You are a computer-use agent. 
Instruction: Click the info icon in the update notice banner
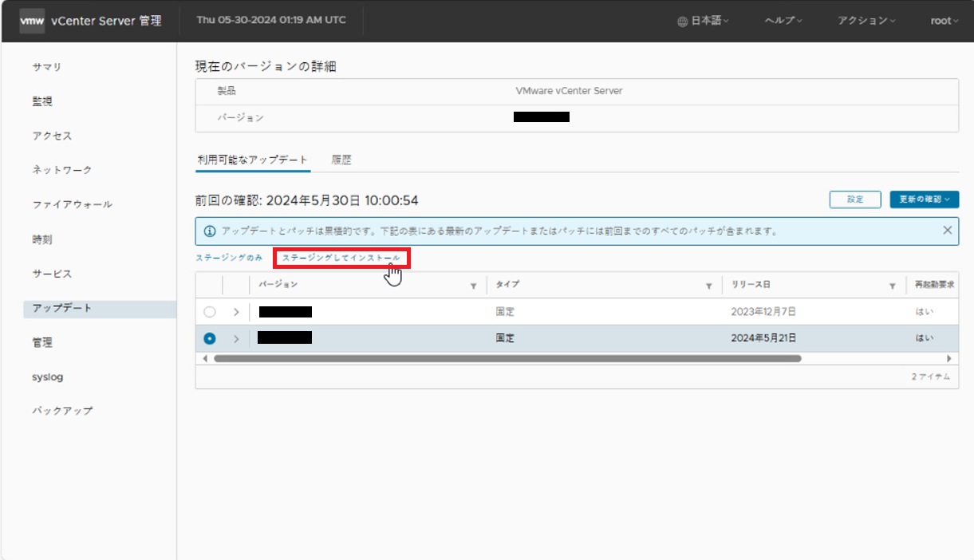click(210, 231)
